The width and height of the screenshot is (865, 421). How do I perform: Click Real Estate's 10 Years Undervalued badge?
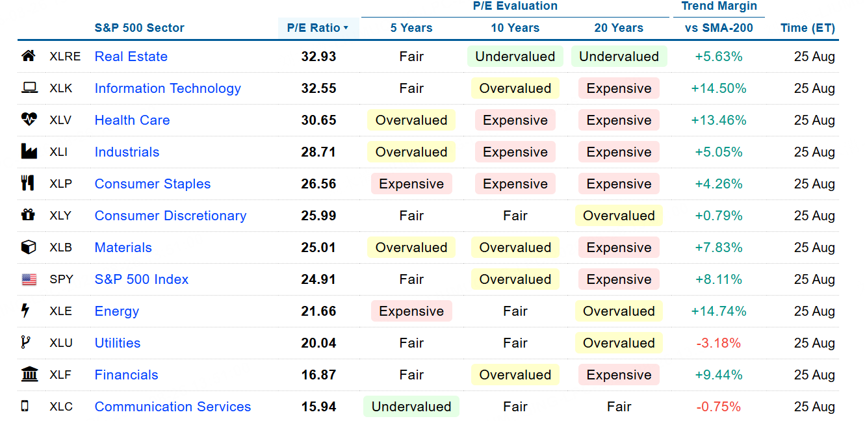coord(515,56)
